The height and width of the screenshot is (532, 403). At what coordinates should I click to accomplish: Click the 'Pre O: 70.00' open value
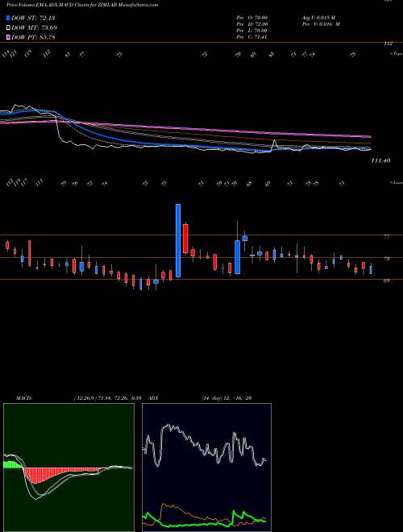click(x=252, y=18)
